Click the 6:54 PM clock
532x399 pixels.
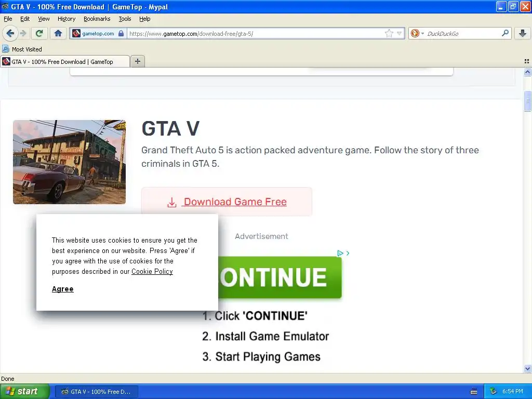point(512,391)
